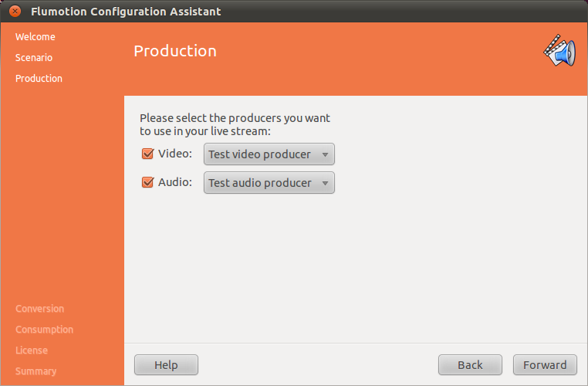Open the Test video producer dropdown
The height and width of the screenshot is (386, 588).
tap(269, 154)
